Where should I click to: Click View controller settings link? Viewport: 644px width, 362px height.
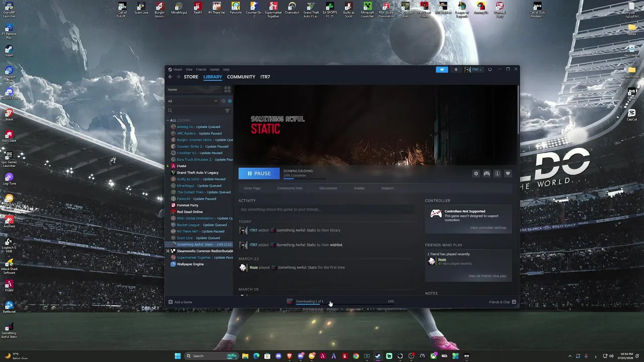point(488,228)
